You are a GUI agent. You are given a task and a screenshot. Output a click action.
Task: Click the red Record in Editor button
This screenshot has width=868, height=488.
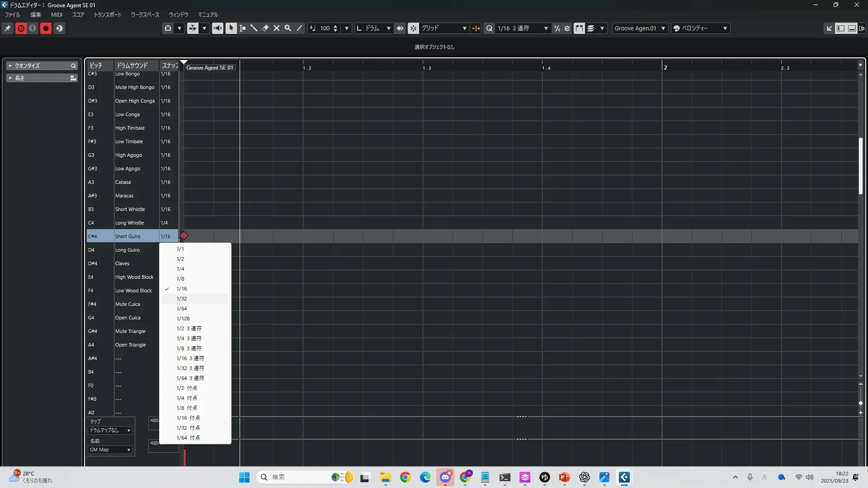point(46,28)
